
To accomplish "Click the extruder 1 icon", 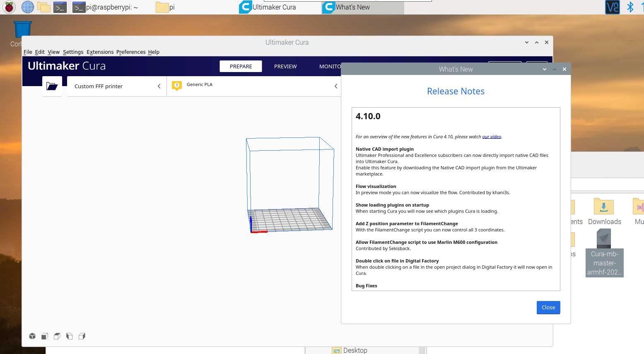I will pyautogui.click(x=177, y=86).
